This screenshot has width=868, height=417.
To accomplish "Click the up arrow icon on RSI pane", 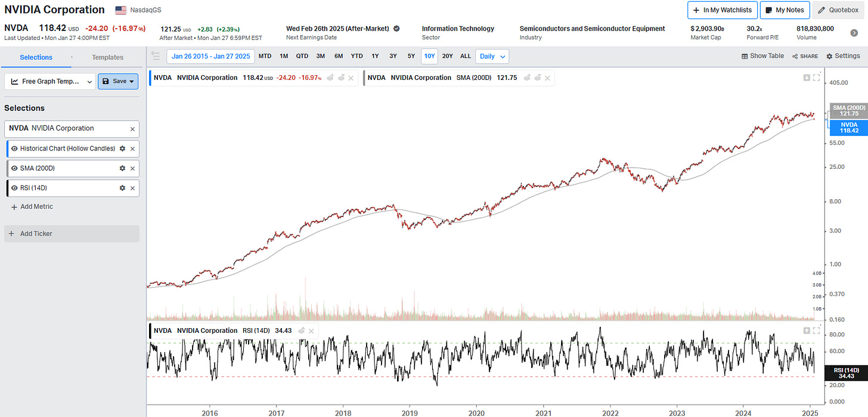I will click(807, 330).
